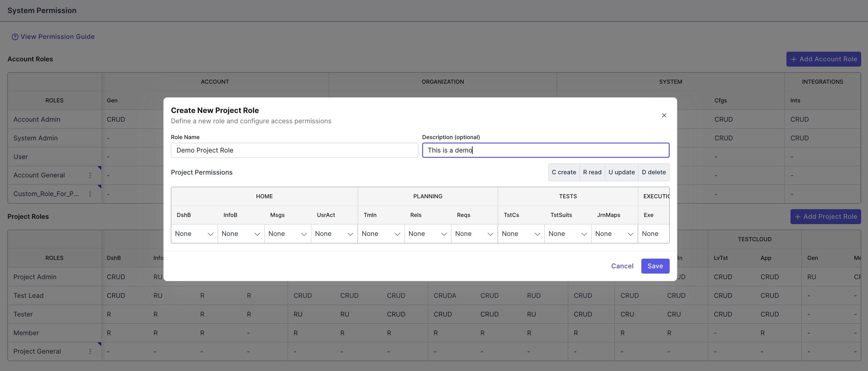This screenshot has height=371, width=868.
Task: Click the Role Name input field
Action: (x=294, y=150)
